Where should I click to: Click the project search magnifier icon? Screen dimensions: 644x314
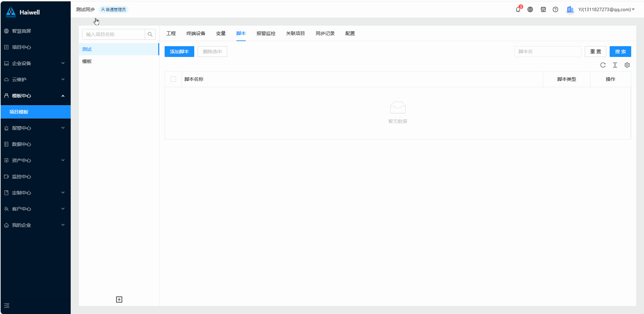click(150, 34)
